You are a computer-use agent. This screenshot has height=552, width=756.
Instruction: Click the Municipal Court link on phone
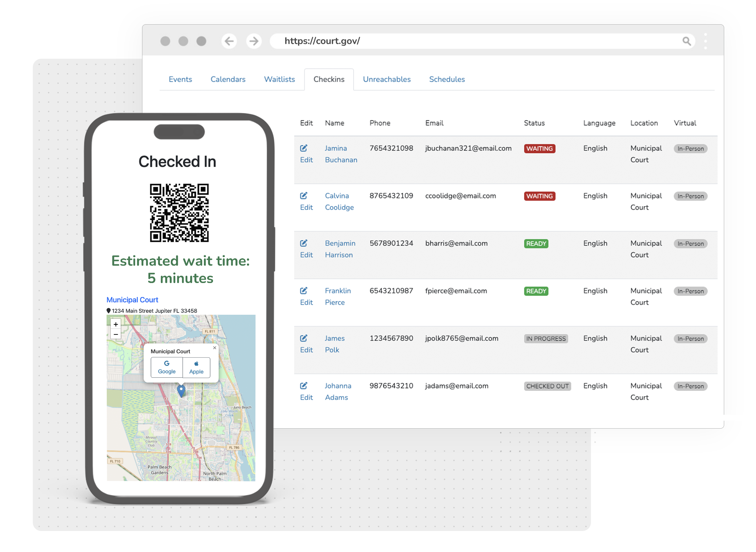[x=132, y=300]
